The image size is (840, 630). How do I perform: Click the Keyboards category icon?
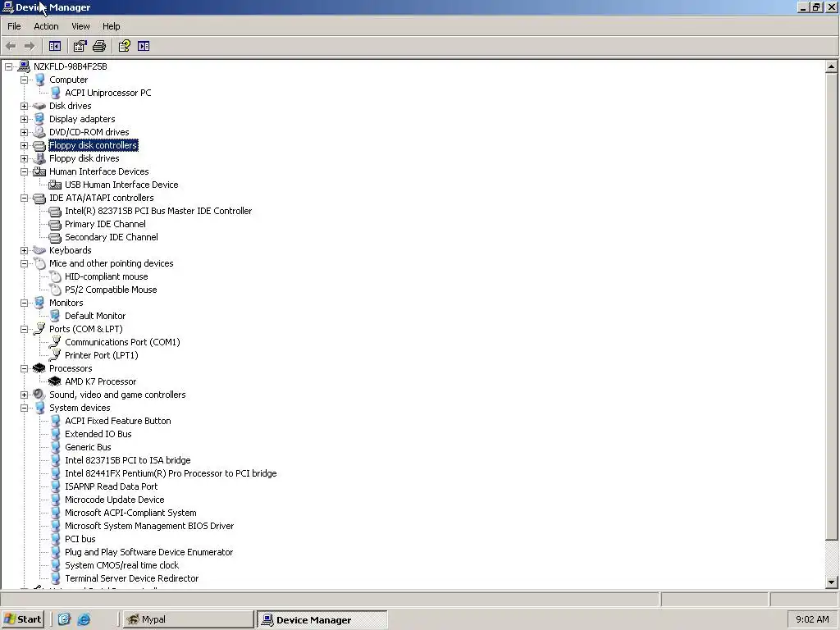point(39,250)
